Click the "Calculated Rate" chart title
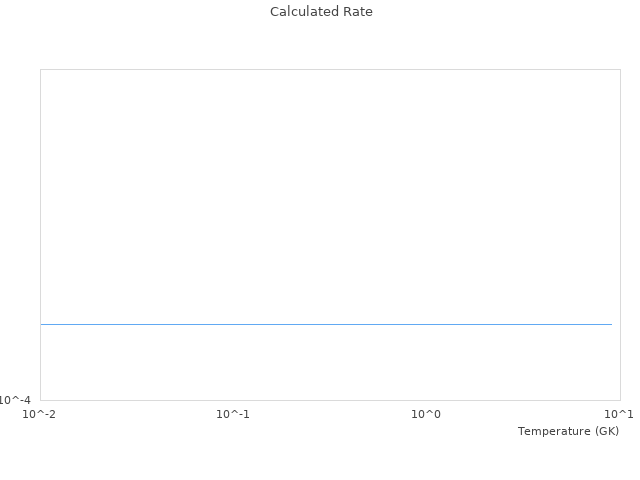Viewport: 640px width, 480px height. 321,12
